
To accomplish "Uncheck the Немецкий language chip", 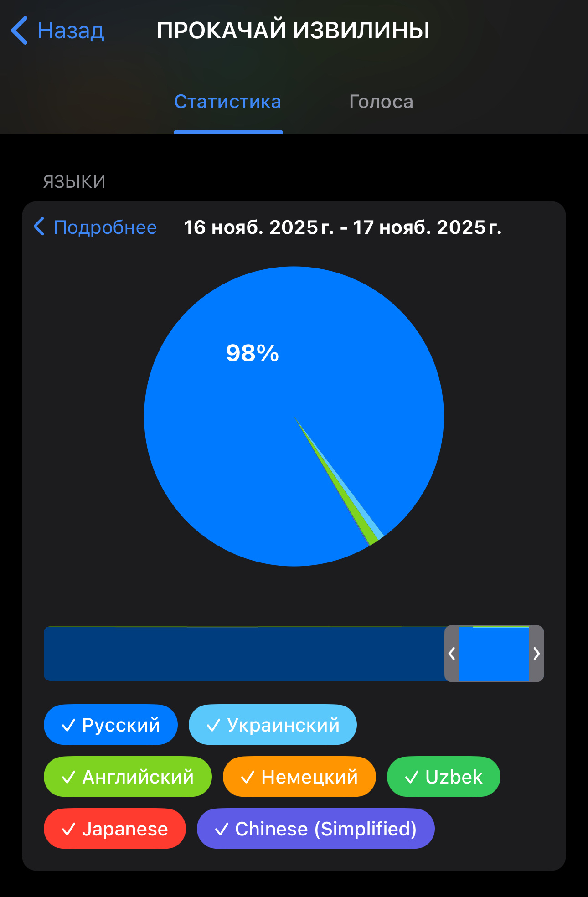I will pyautogui.click(x=299, y=777).
